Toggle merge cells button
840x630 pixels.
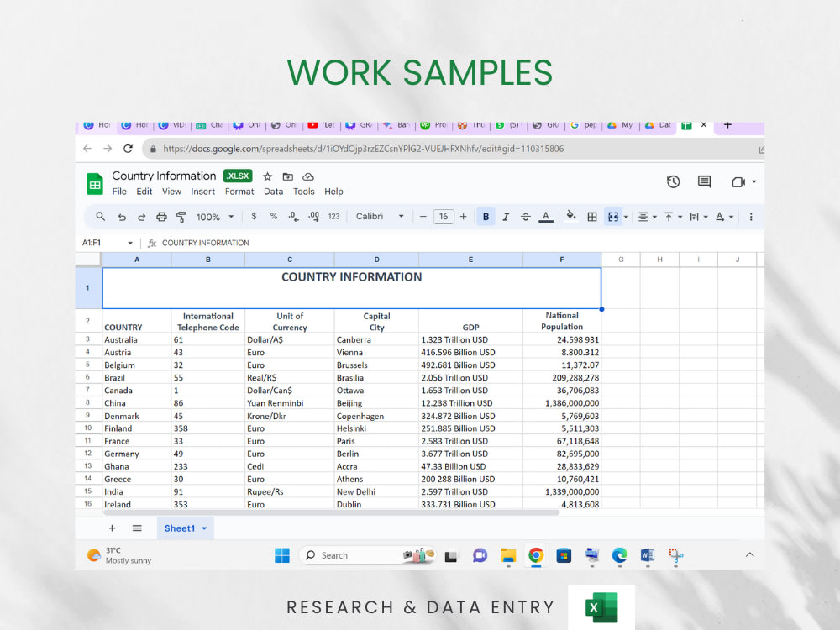click(x=613, y=217)
